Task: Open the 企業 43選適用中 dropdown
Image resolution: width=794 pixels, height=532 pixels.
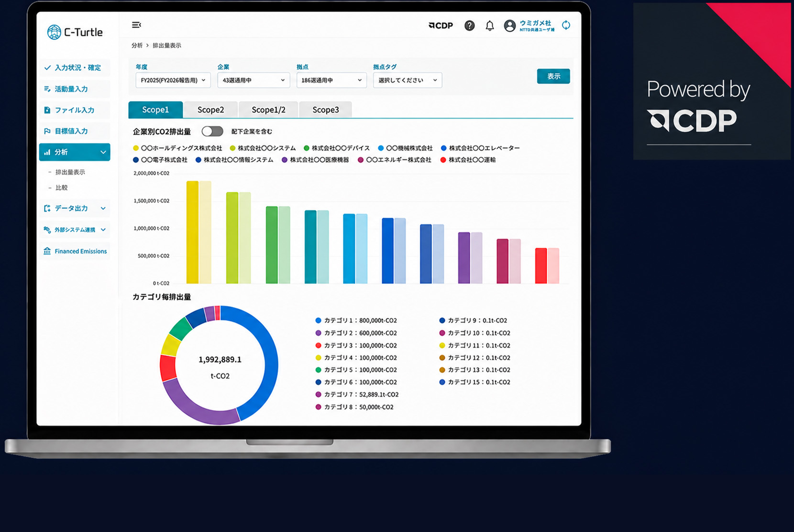Action: [254, 80]
